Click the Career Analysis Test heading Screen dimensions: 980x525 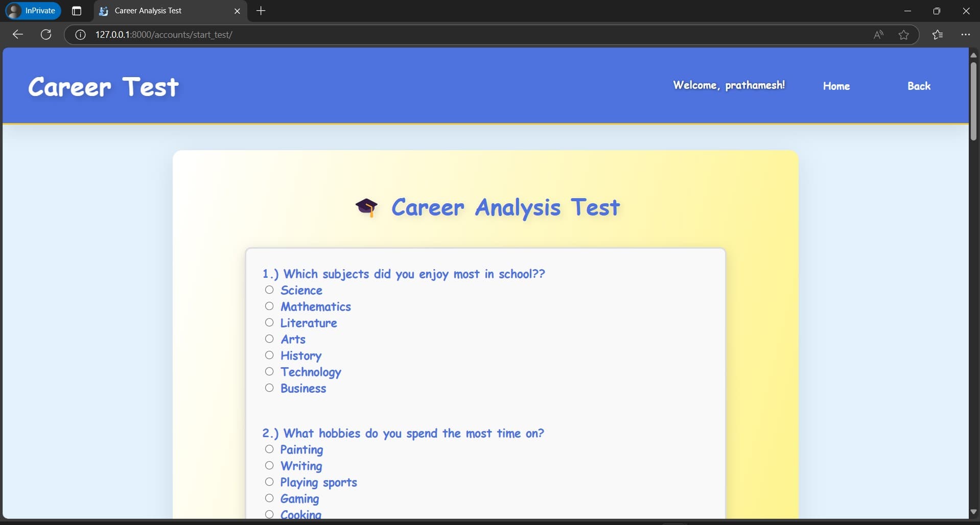(505, 208)
